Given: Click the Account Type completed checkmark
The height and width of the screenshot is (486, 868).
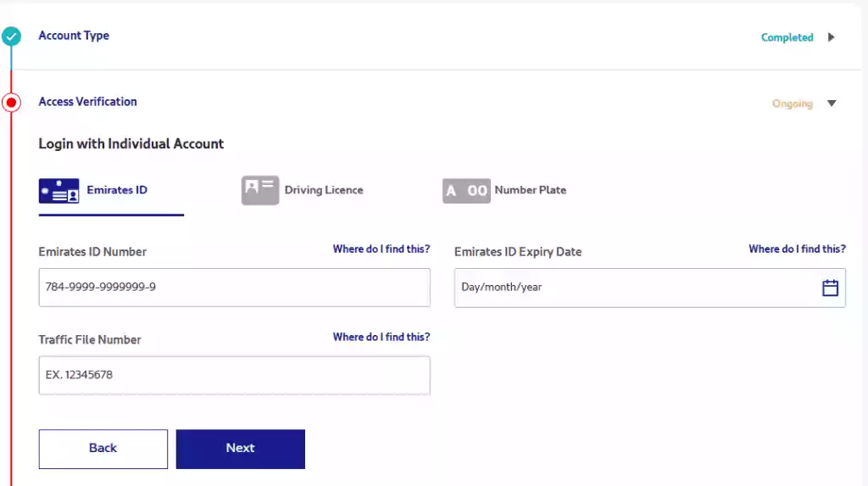Looking at the screenshot, I should (x=11, y=36).
